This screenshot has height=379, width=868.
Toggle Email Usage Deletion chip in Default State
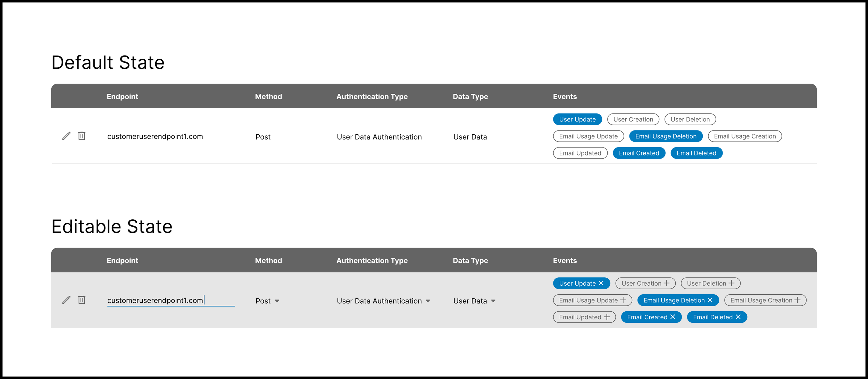tap(666, 136)
